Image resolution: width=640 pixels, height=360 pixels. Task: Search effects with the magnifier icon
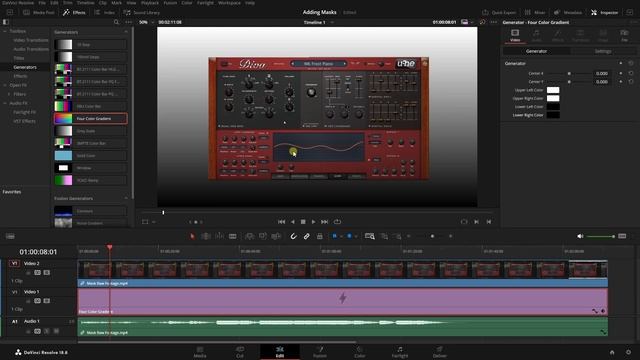[x=116, y=22]
